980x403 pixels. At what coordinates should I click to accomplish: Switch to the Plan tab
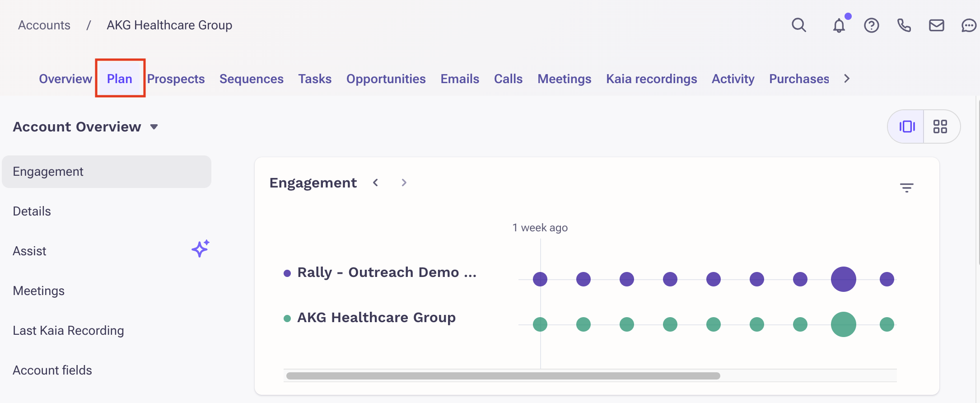[x=120, y=79]
